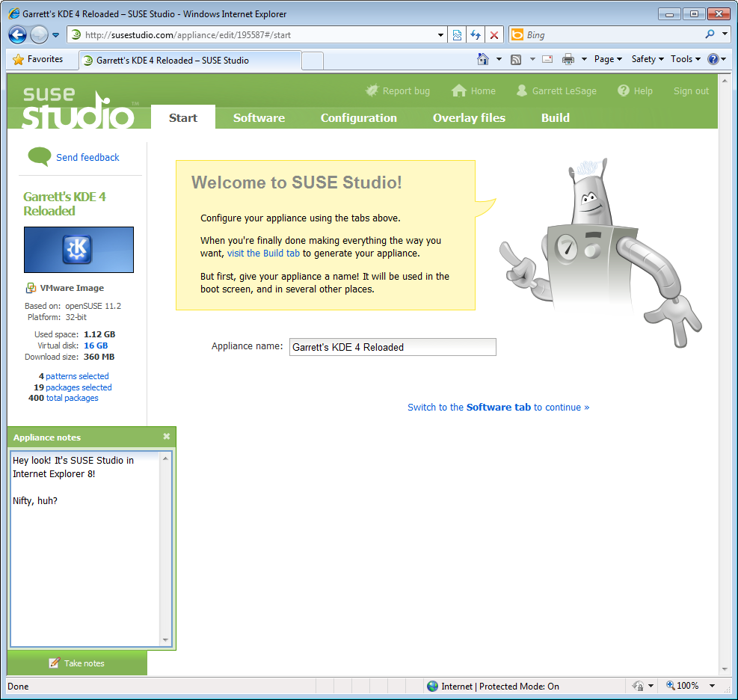Expand the Feeds dropdown arrow

(x=532, y=59)
